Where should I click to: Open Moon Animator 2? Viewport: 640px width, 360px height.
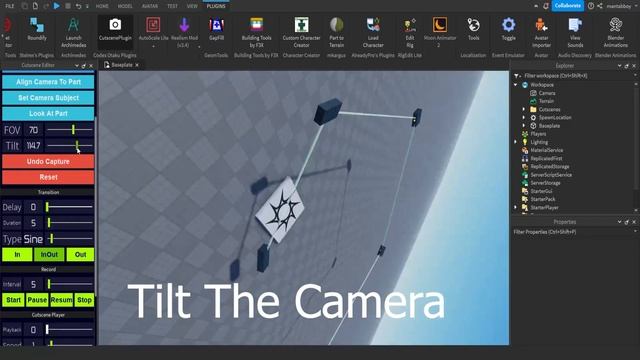[440, 33]
